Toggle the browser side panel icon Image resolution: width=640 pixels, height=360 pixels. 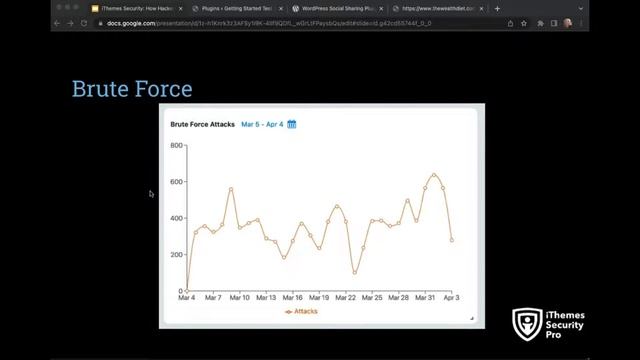pyautogui.click(x=554, y=24)
